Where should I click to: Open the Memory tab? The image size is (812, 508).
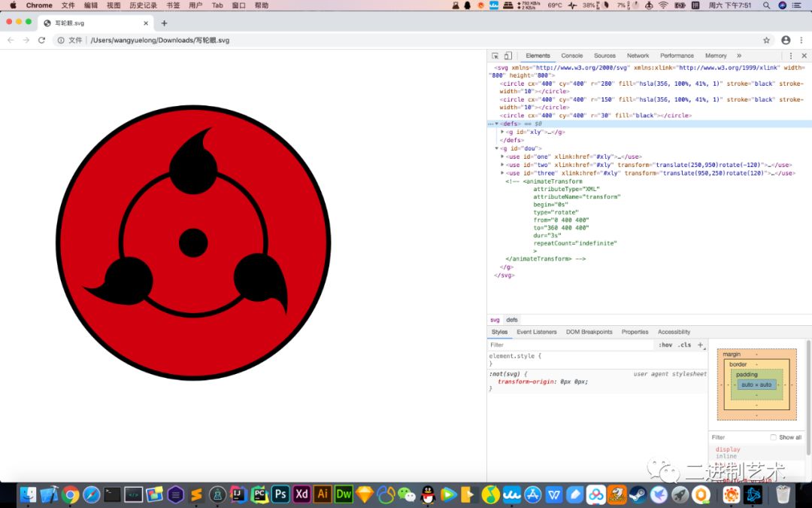coord(716,56)
